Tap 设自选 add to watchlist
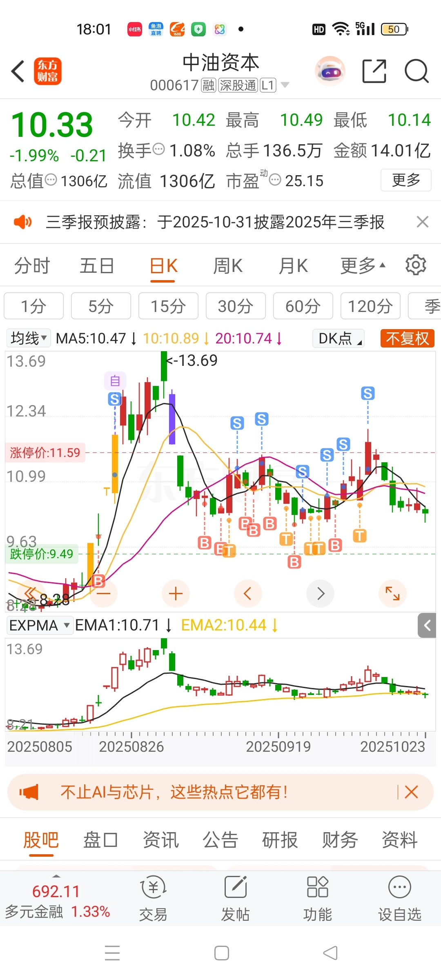The image size is (441, 980). 399,899
